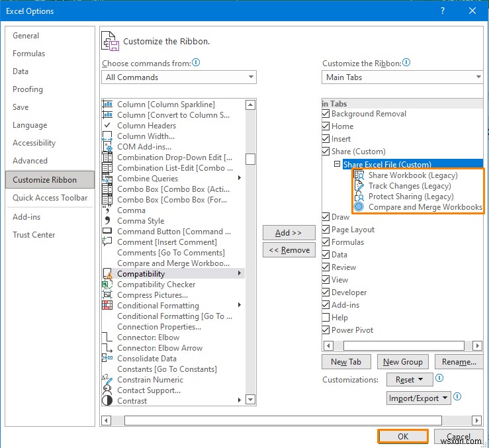Uncheck the Background Removal tab checkbox
489x448 pixels.
326,114
